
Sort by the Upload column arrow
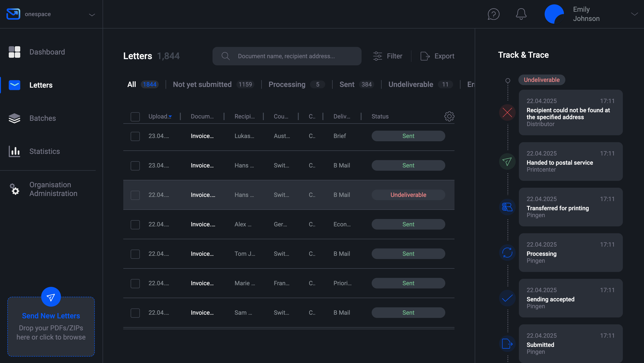coord(170,116)
